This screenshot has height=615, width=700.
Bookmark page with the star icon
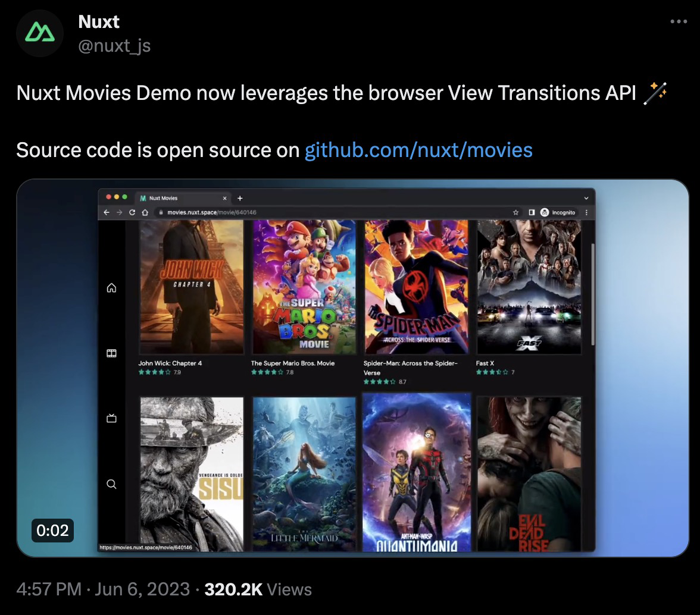tap(515, 212)
